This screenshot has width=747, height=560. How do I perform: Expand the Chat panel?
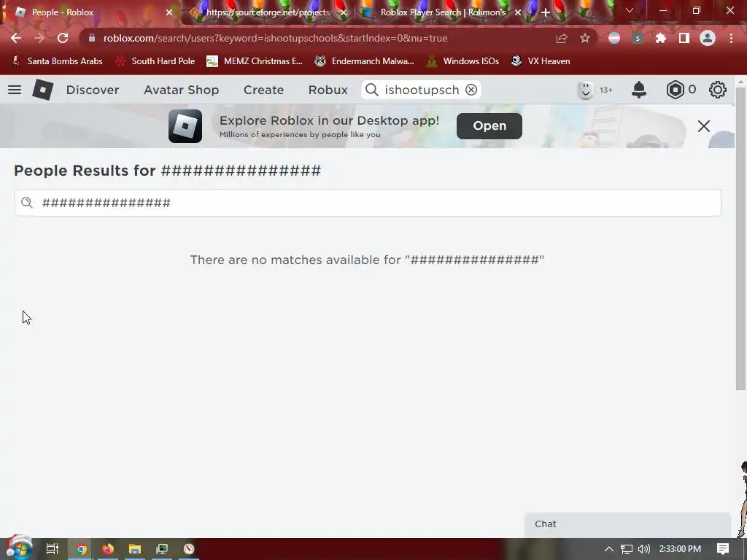click(x=627, y=524)
